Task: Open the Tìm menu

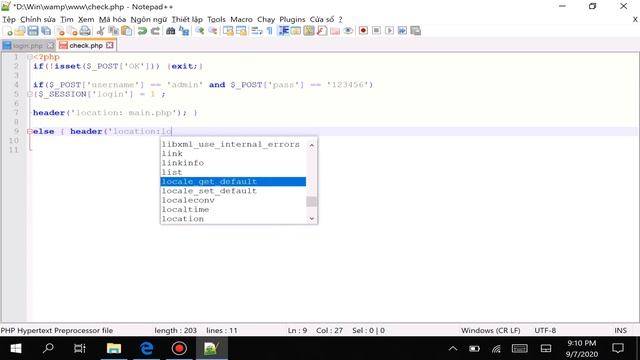Action: [67, 19]
